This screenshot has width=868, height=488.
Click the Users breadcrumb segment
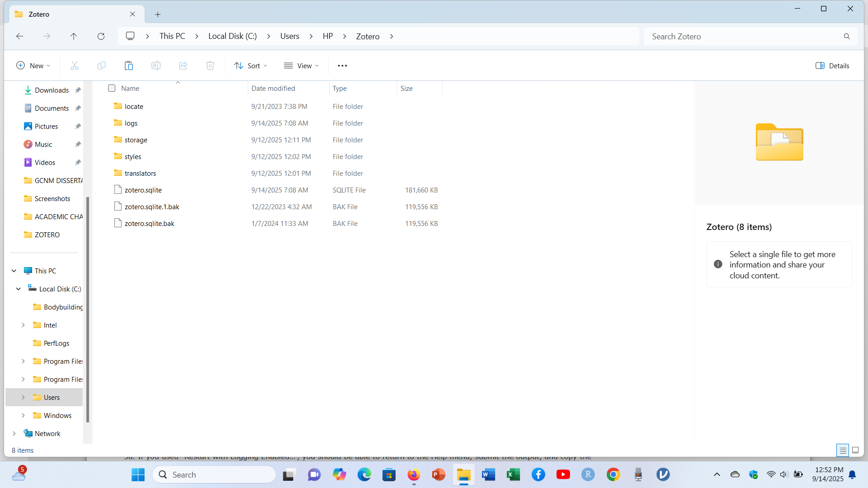point(289,36)
